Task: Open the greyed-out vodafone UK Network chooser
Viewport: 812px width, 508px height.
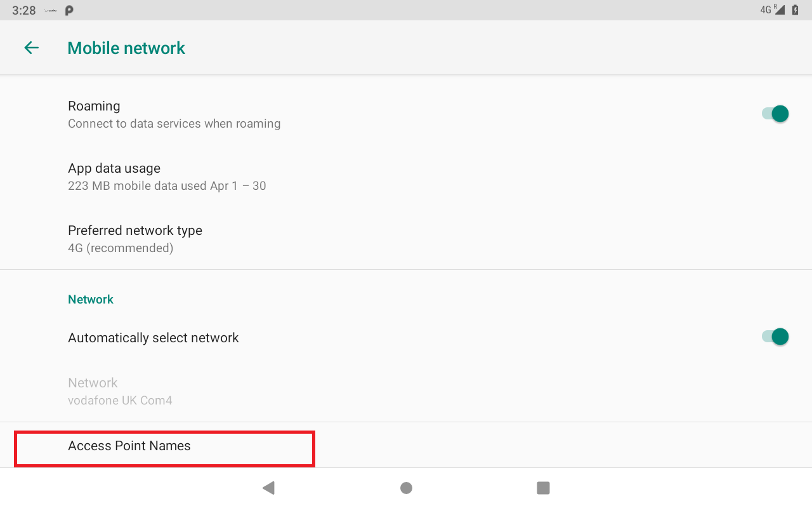Action: (x=406, y=391)
